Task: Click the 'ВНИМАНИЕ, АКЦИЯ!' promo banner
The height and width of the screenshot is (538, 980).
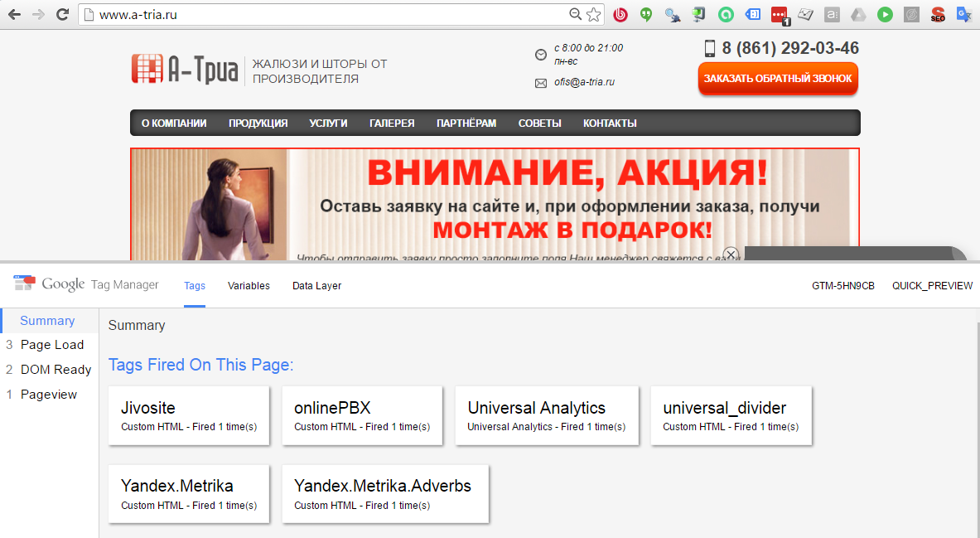Action: point(495,204)
